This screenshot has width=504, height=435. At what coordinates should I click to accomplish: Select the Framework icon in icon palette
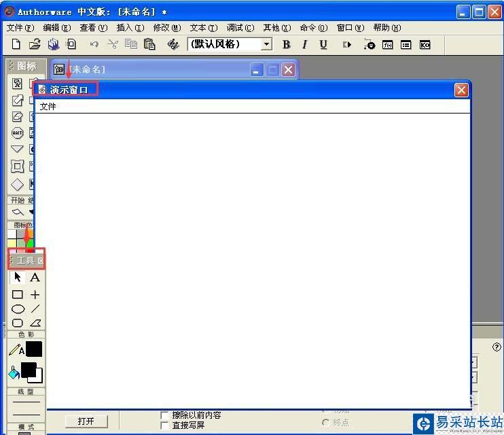tap(17, 167)
